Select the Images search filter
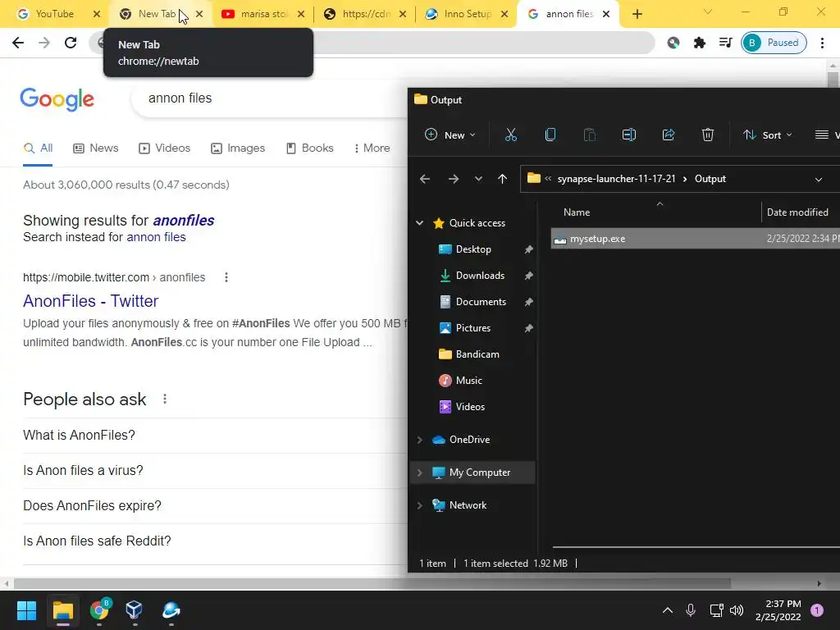Image resolution: width=840 pixels, height=630 pixels. click(x=238, y=148)
